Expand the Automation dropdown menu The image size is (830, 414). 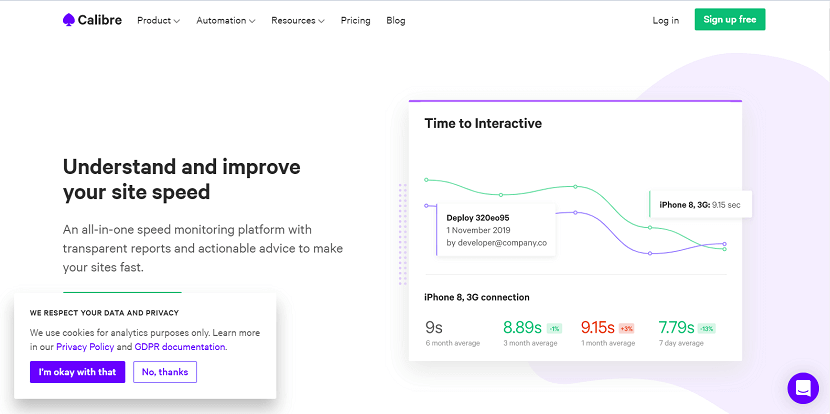225,21
